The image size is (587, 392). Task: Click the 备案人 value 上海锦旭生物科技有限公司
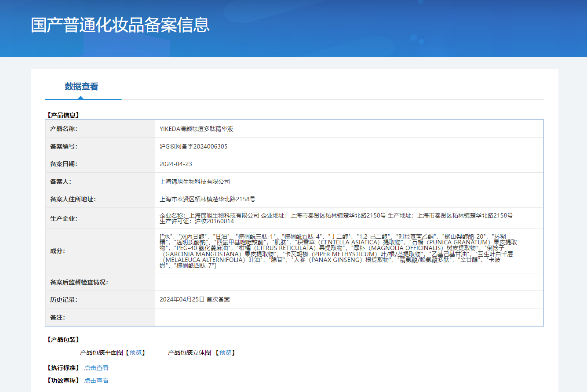(195, 181)
